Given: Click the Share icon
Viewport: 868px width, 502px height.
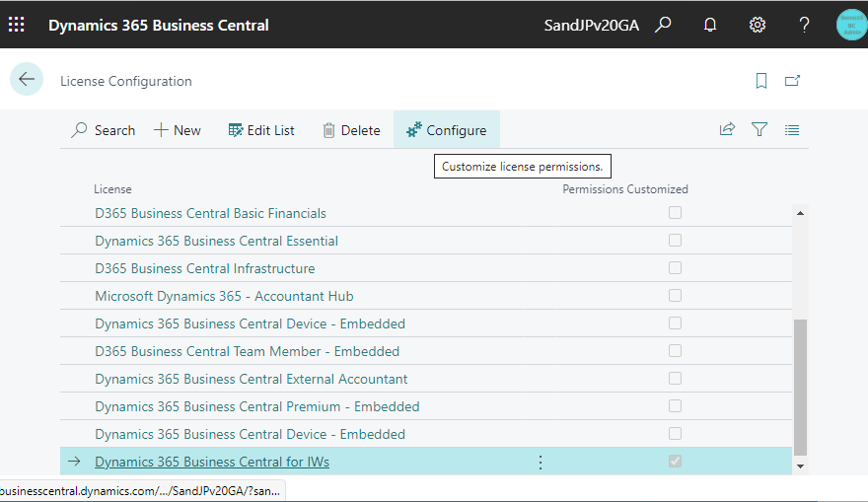Looking at the screenshot, I should tap(727, 129).
